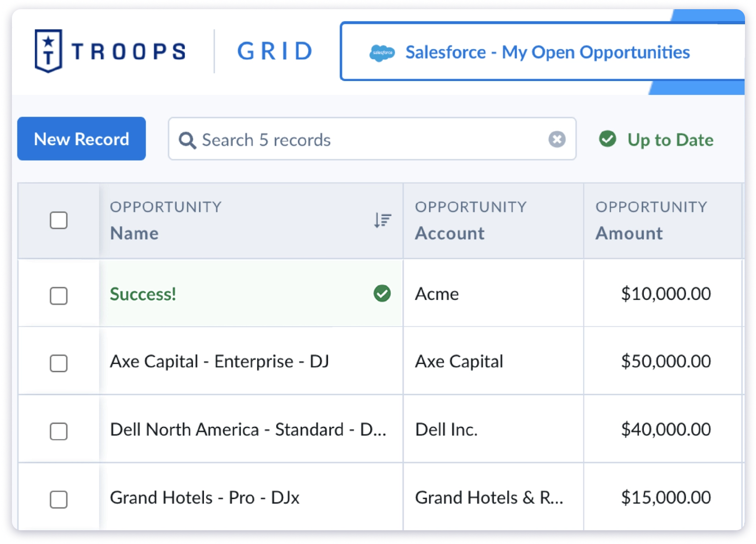Click the green success checkmark in Acme row
This screenshot has width=756, height=544.
pyautogui.click(x=382, y=293)
